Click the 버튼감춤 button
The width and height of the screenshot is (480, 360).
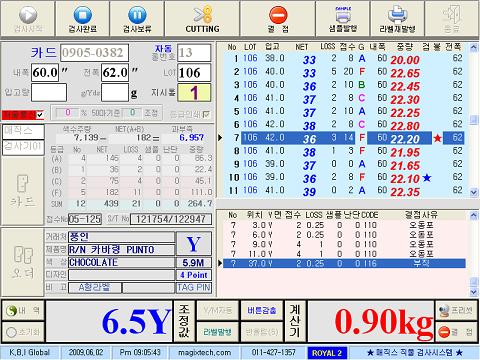(x=262, y=311)
